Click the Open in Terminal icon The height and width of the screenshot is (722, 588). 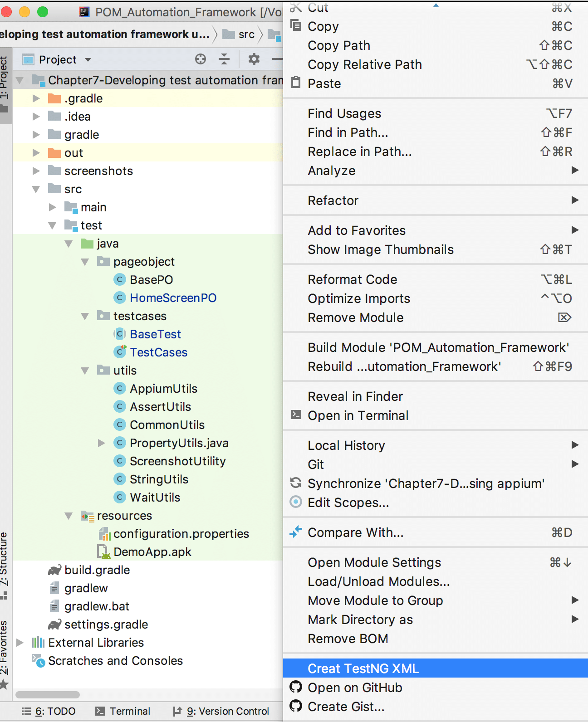pyautogui.click(x=296, y=415)
